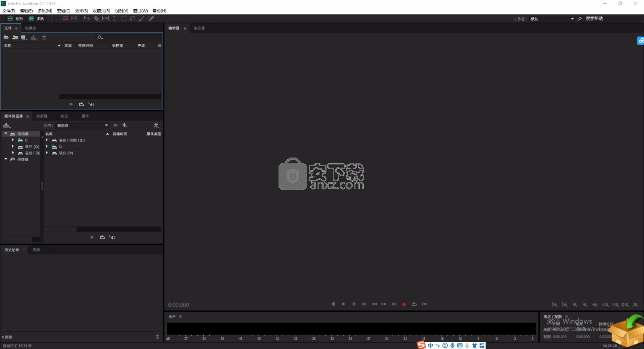Collapse the 快捷键 tree node
Screen dimensions: 644x349
(6, 159)
